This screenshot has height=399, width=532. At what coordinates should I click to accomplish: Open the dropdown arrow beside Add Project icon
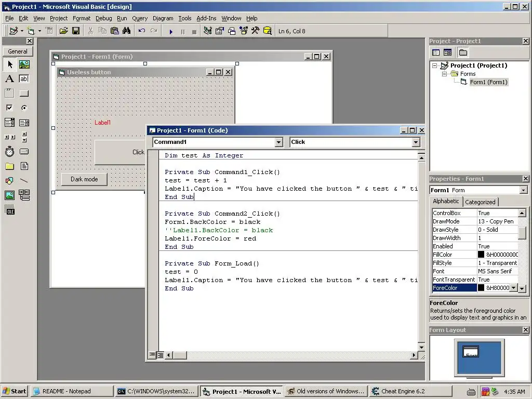[x=22, y=31]
